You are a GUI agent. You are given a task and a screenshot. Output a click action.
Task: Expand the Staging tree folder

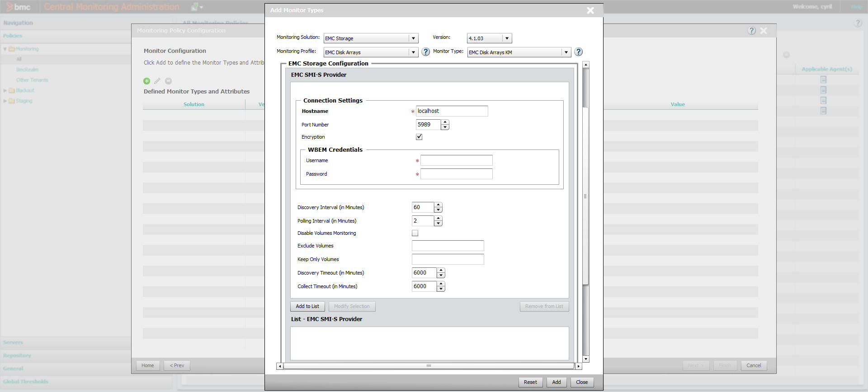point(5,101)
